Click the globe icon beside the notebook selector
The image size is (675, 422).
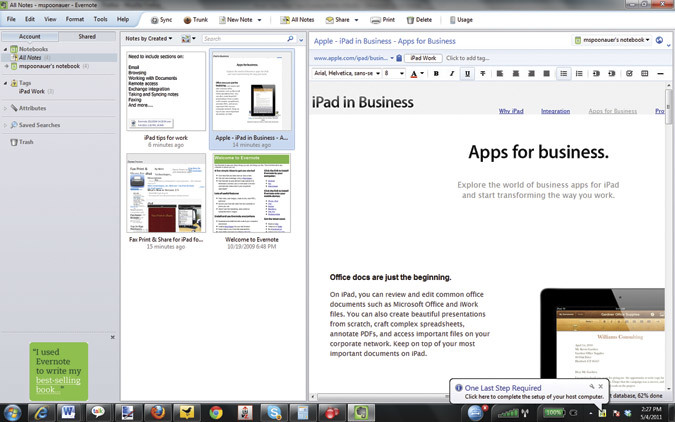click(x=659, y=40)
